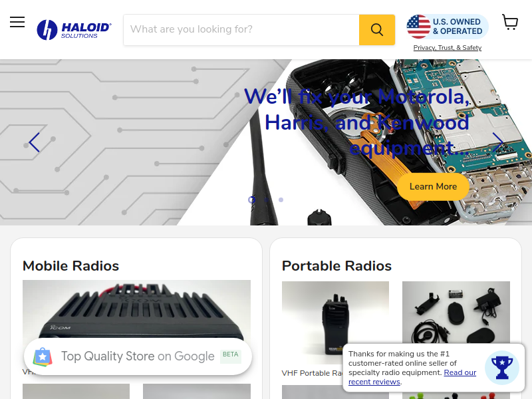Viewport: 532px width, 399px height.
Task: Click the U.S. Owned & Operated badge
Action: (448, 27)
